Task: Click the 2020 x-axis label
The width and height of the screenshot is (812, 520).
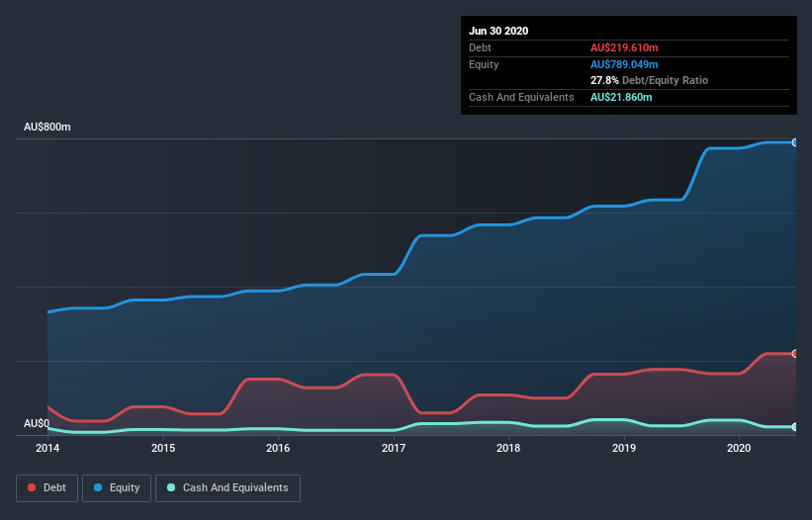Action: point(739,448)
